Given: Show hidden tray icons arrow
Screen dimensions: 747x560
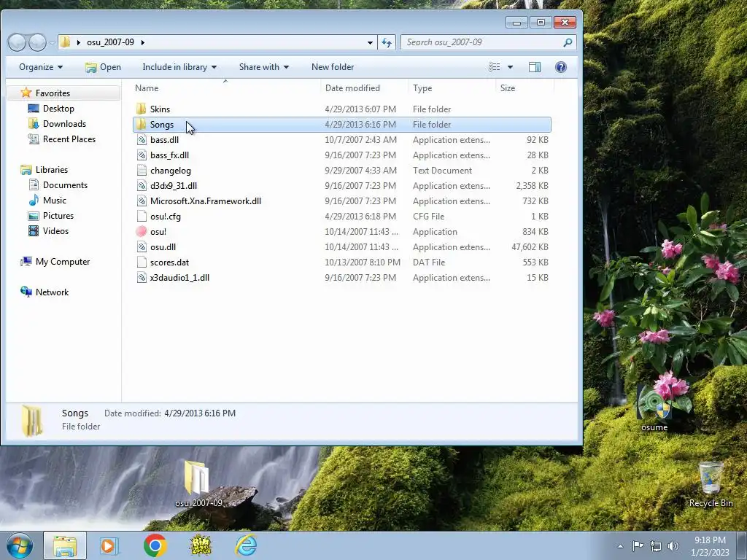Looking at the screenshot, I should tap(620, 546).
